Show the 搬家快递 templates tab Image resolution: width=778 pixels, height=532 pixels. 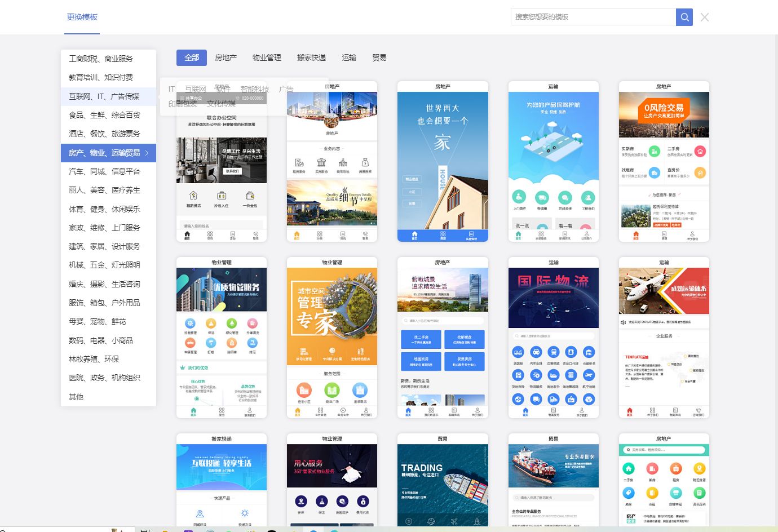311,57
